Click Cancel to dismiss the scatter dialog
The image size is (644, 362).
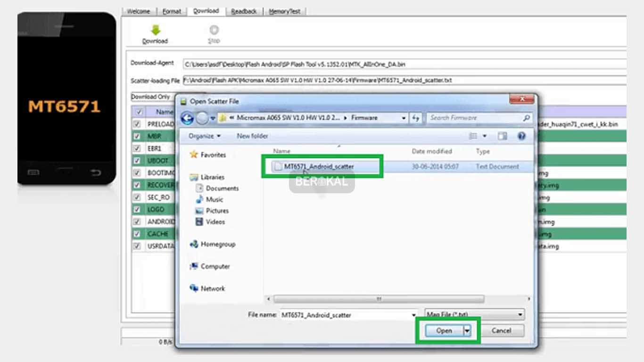tap(502, 330)
